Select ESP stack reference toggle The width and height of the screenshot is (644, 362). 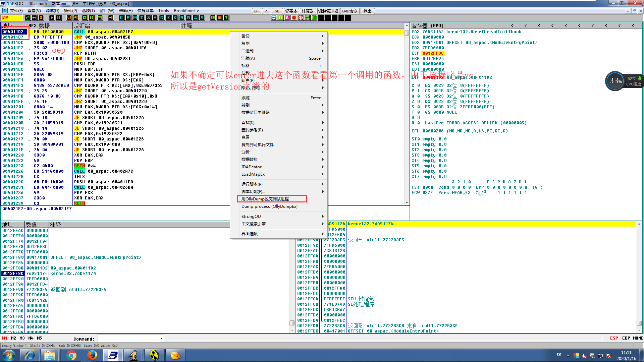614,338
